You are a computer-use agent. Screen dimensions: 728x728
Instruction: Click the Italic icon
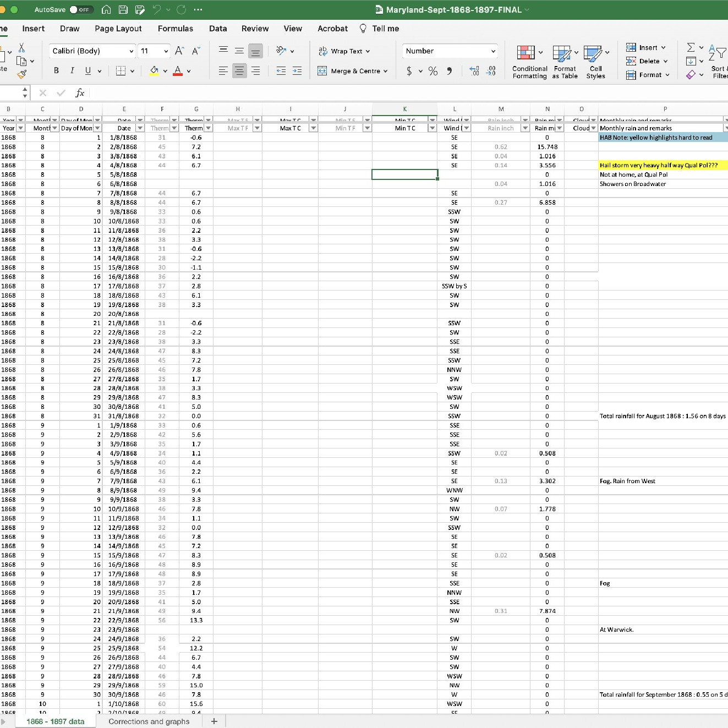click(72, 70)
